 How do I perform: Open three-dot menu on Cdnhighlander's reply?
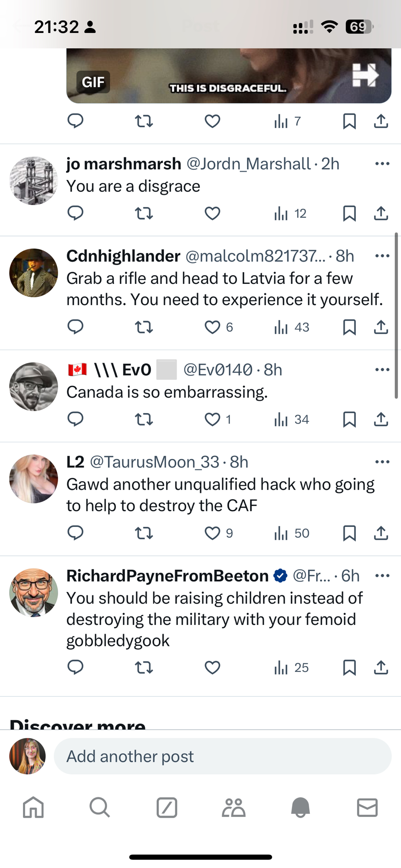(382, 256)
